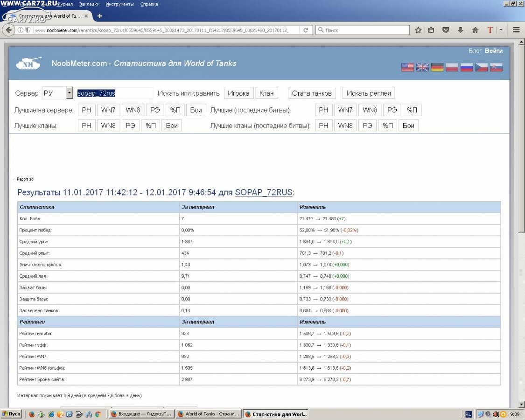Bookmark this page with the star icon

pos(418,30)
